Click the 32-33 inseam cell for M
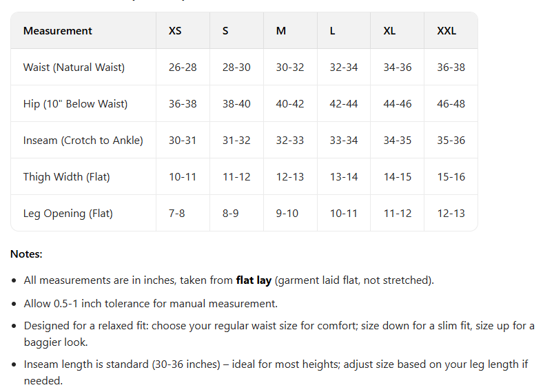This screenshot has width=554, height=392. point(290,141)
